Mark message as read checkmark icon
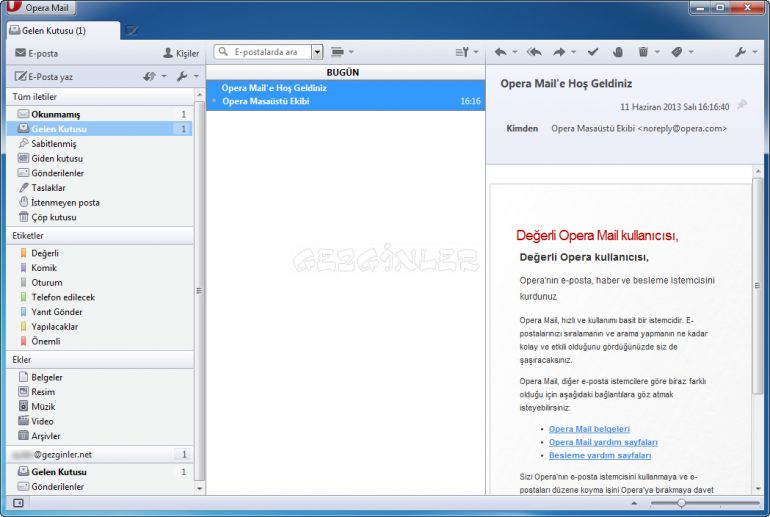770x517 pixels. pos(593,52)
